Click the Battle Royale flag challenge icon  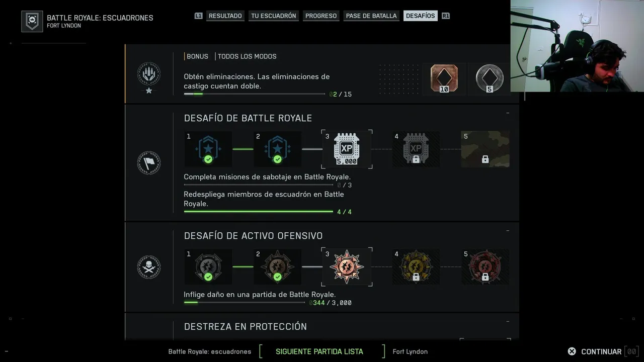pos(149,163)
